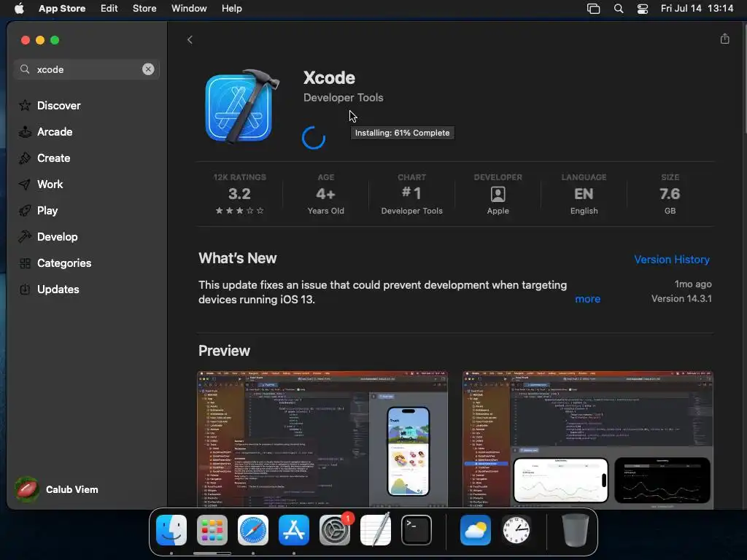Click the EN English language info
Screen dimensions: 747x560
click(x=584, y=194)
